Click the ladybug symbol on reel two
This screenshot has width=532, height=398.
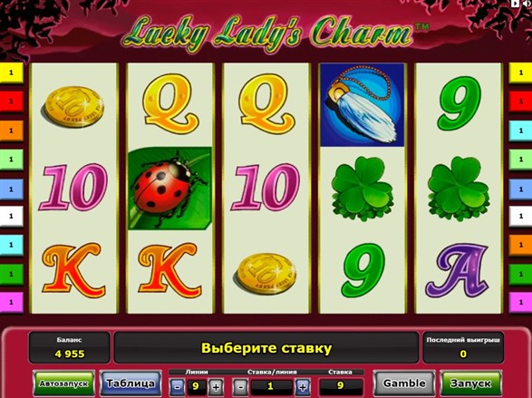pyautogui.click(x=170, y=189)
